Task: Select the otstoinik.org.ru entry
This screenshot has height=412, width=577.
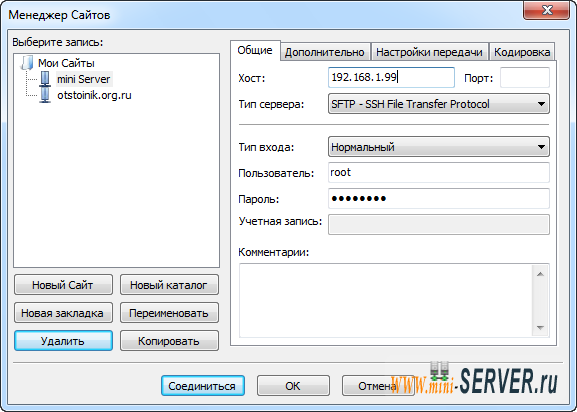Action: 94,95
